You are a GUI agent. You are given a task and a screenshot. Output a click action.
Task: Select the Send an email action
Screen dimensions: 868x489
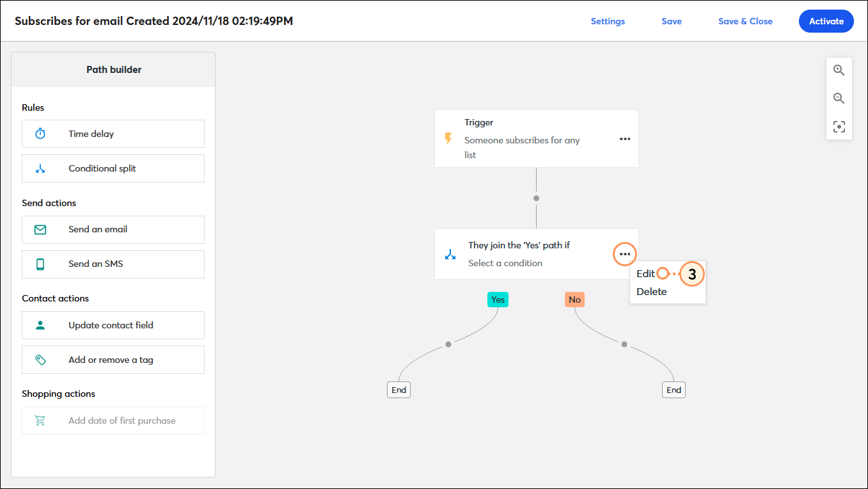click(x=113, y=229)
